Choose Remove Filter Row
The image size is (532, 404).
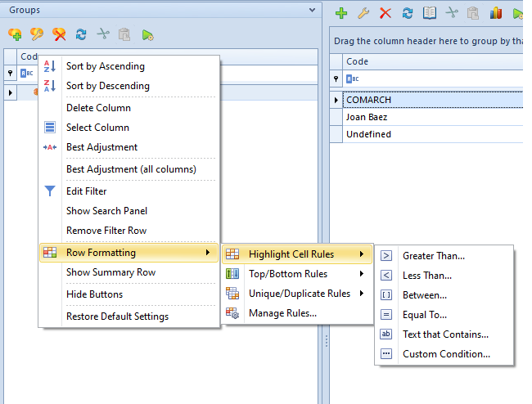(x=129, y=231)
